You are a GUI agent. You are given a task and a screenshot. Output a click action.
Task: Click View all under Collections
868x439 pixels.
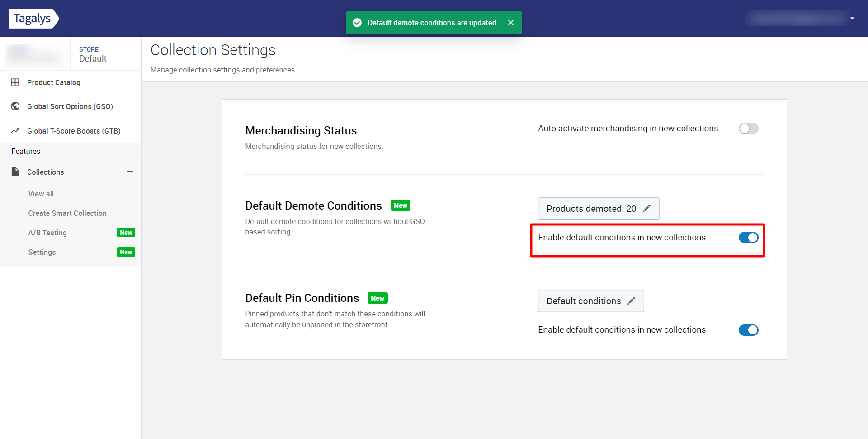41,194
